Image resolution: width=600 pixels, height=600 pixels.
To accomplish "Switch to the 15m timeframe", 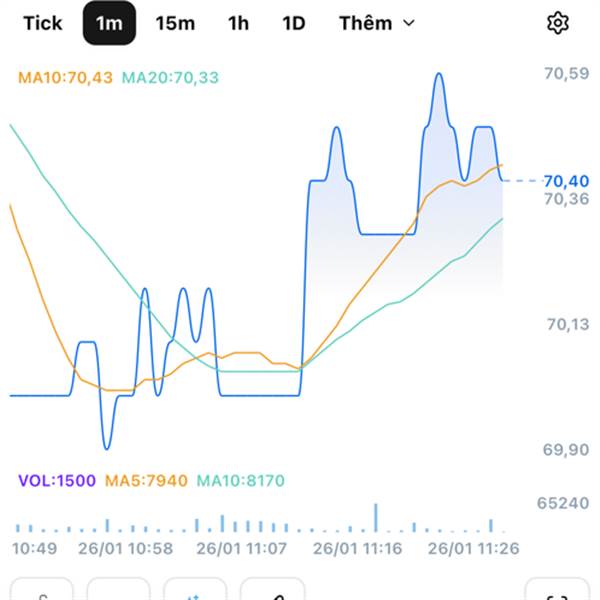I will 175,23.
